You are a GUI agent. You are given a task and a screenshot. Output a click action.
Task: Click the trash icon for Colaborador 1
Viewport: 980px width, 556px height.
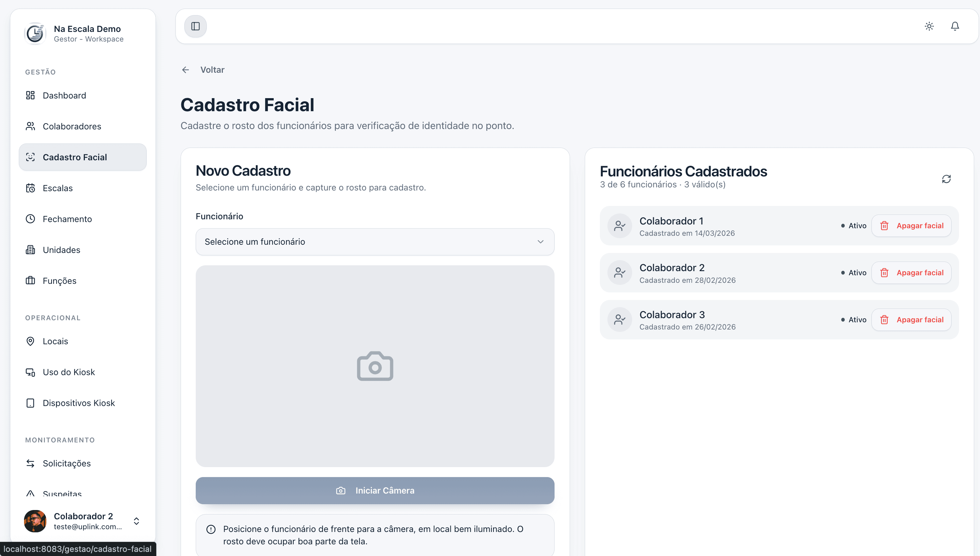(x=885, y=225)
